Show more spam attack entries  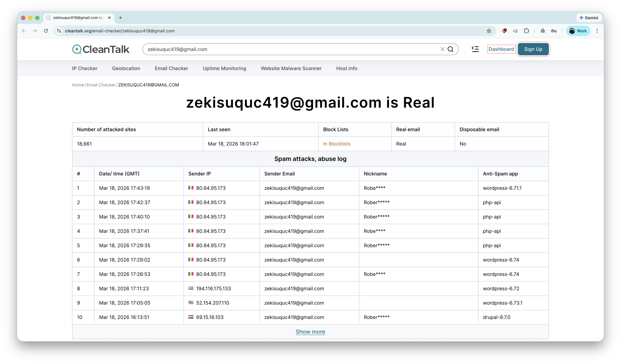[x=310, y=332]
